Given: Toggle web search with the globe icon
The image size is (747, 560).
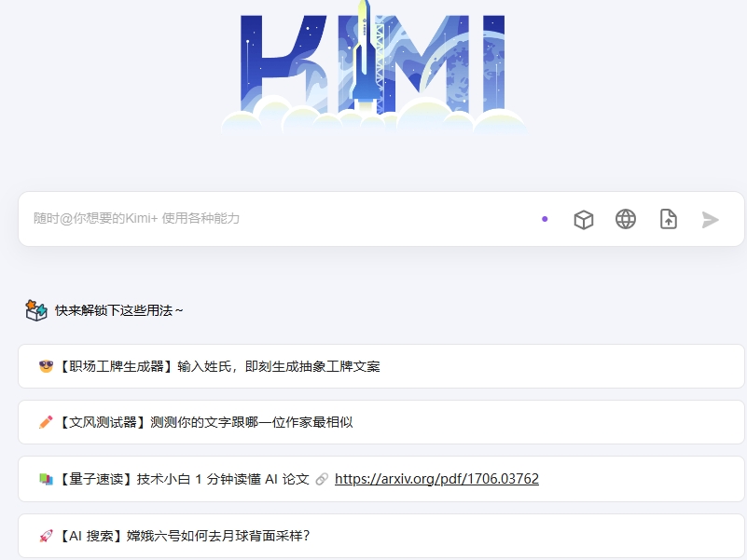Looking at the screenshot, I should coord(626,220).
